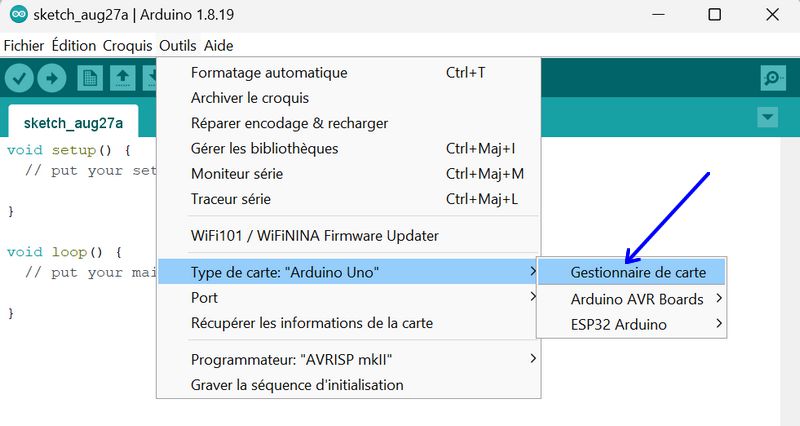
Task: Create a new sketch with the document icon
Action: (x=90, y=78)
